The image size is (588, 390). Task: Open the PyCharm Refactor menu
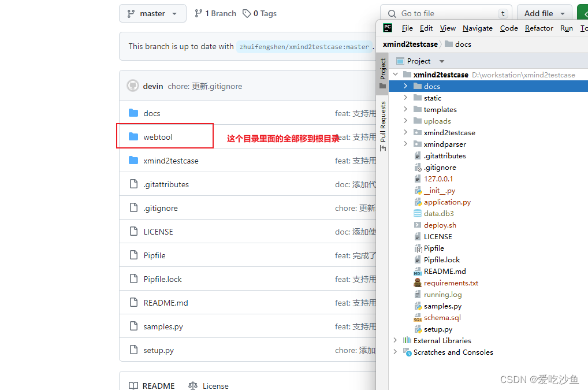pos(539,28)
